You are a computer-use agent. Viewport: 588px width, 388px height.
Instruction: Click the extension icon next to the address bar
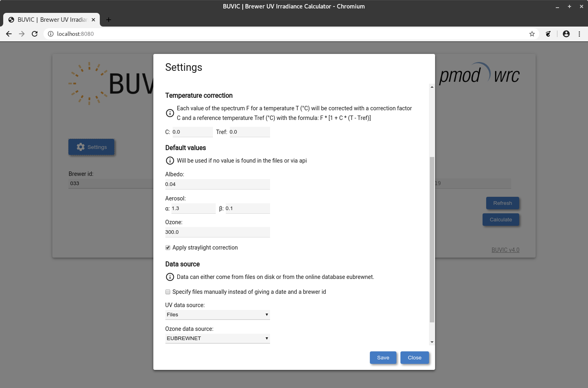(x=548, y=34)
